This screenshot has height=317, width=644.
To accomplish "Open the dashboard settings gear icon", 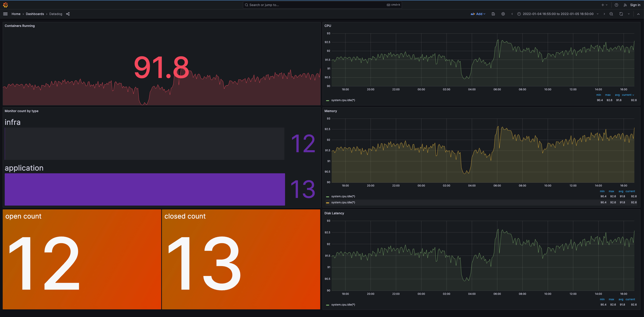I will tap(503, 14).
